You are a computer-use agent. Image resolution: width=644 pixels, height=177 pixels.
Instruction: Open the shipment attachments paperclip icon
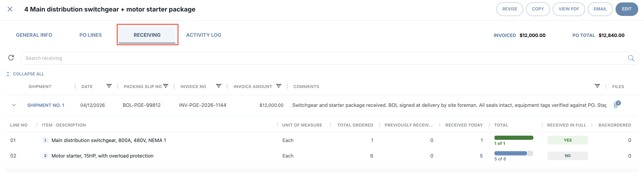pyautogui.click(x=616, y=105)
